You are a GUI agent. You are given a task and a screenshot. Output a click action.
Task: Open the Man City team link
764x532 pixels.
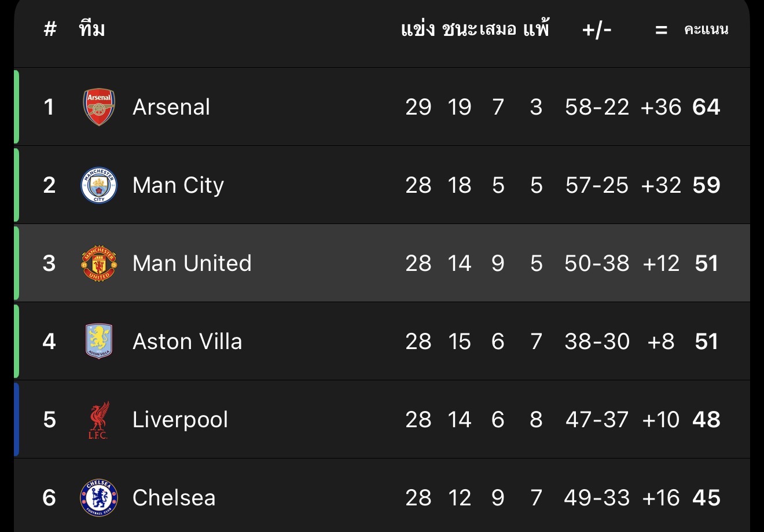[178, 185]
